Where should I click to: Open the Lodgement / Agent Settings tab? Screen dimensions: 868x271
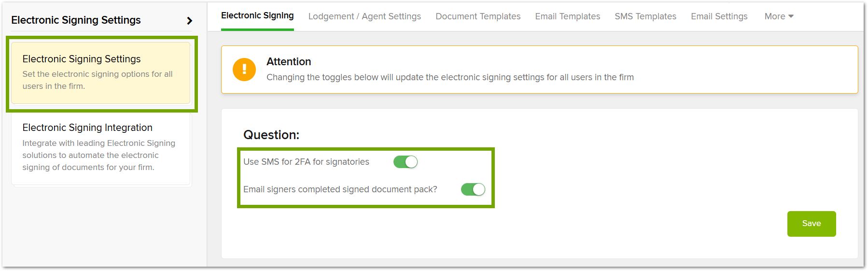pos(364,16)
